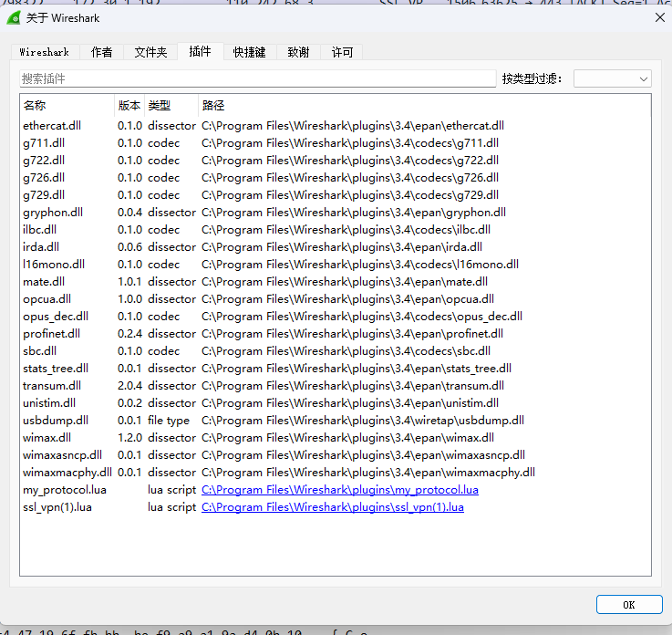Select the g722.dll plugin name
Image resolution: width=672 pixels, height=635 pixels.
44,161
